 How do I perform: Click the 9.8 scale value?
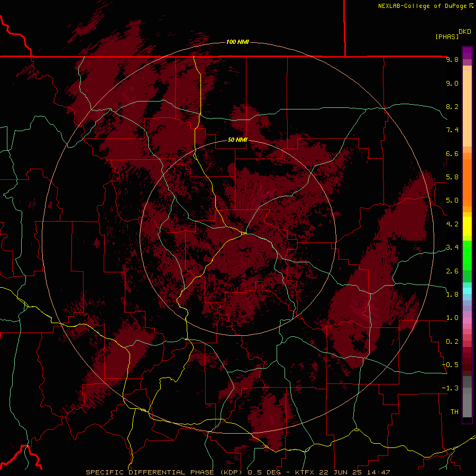tap(452, 59)
